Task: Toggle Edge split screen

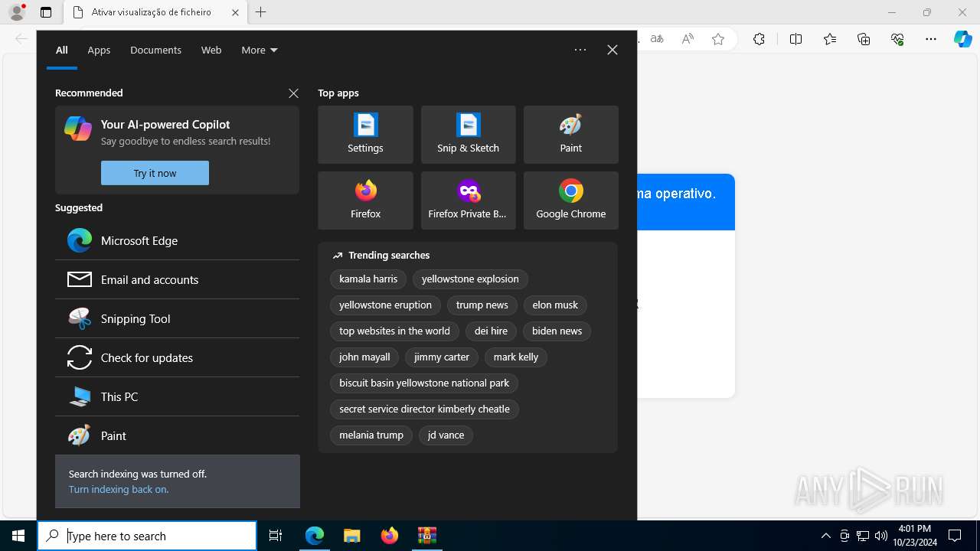Action: (x=795, y=39)
